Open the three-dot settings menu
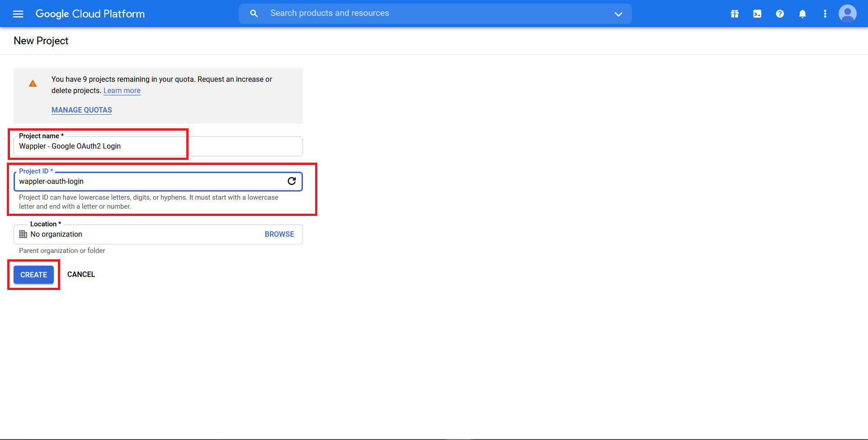This screenshot has height=440, width=868. point(825,14)
